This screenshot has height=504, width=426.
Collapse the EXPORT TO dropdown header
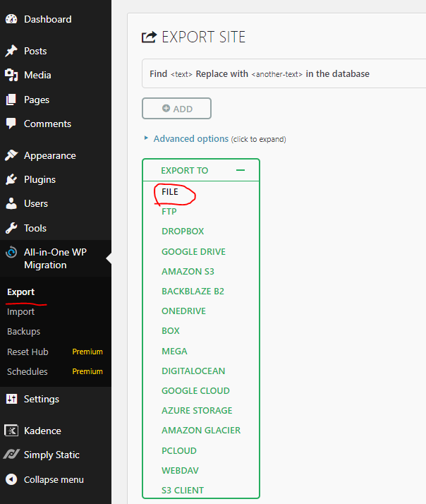(201, 170)
